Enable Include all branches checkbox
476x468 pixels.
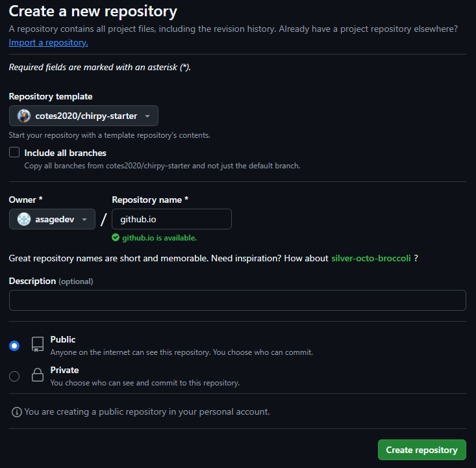click(14, 152)
